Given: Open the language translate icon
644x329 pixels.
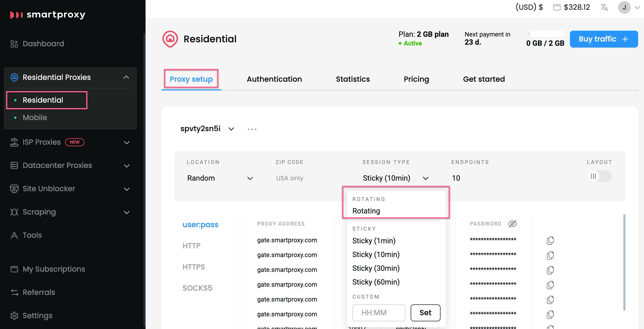Looking at the screenshot, I should 604,7.
